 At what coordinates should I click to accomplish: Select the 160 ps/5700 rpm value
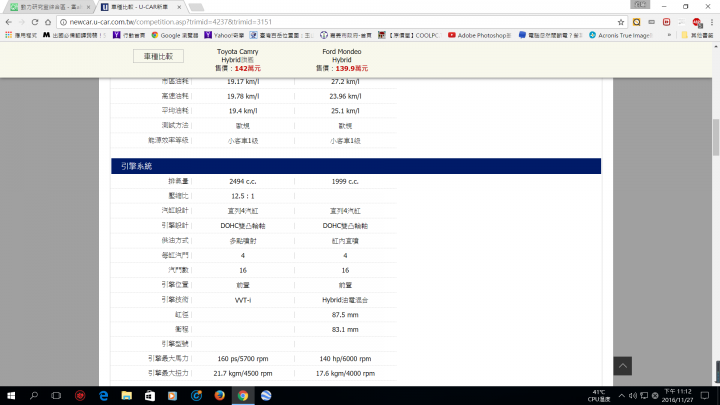tap(243, 359)
